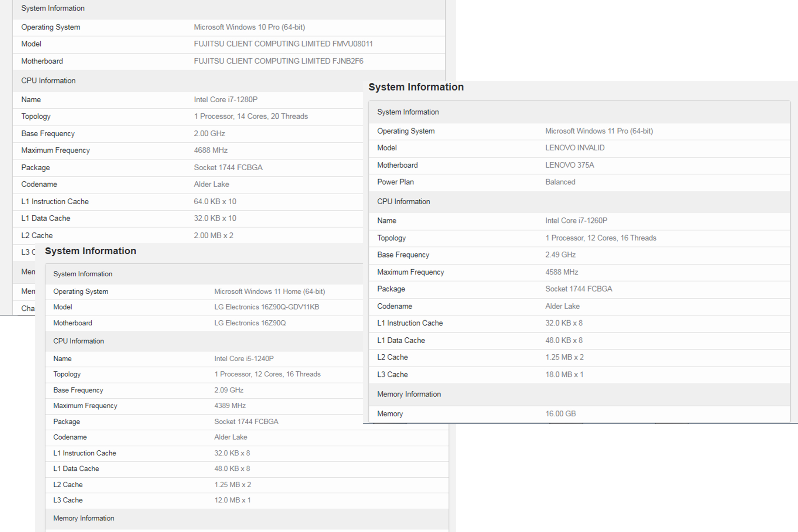Image resolution: width=798 pixels, height=532 pixels.
Task: Select 'FUJITSU CLIENT COMPUTING LIMITED FJNB2F6' motherboard text
Action: [x=279, y=61]
